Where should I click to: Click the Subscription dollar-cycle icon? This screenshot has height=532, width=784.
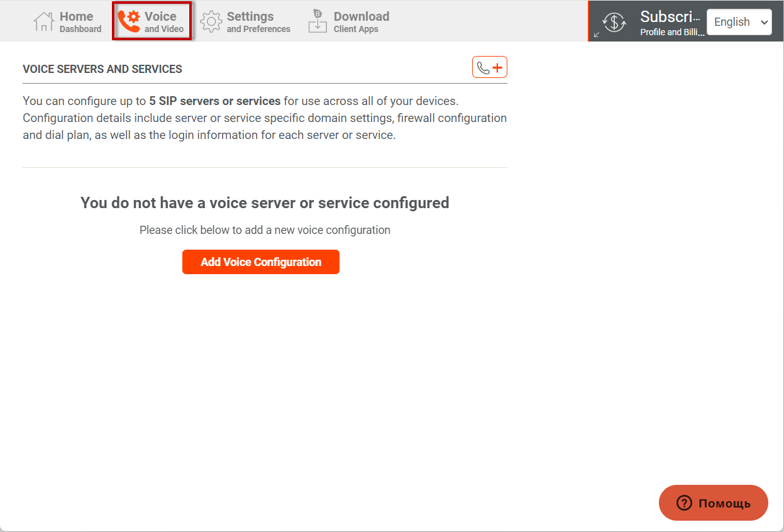click(x=614, y=21)
